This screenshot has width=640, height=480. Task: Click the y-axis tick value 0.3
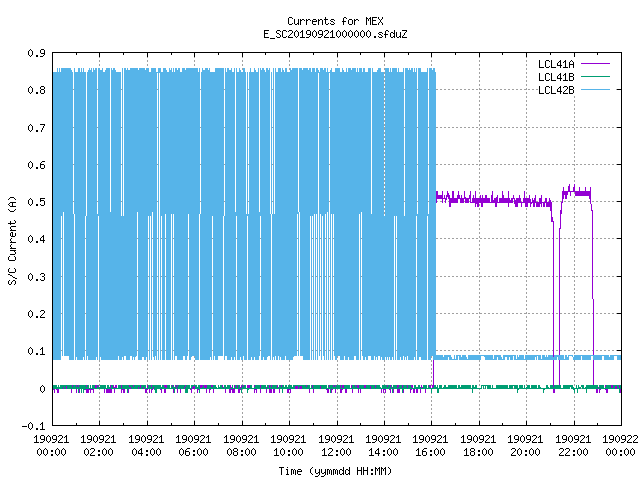(36, 277)
